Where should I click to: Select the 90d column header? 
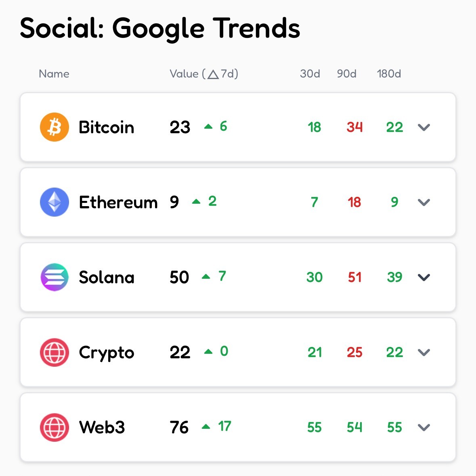coord(347,74)
